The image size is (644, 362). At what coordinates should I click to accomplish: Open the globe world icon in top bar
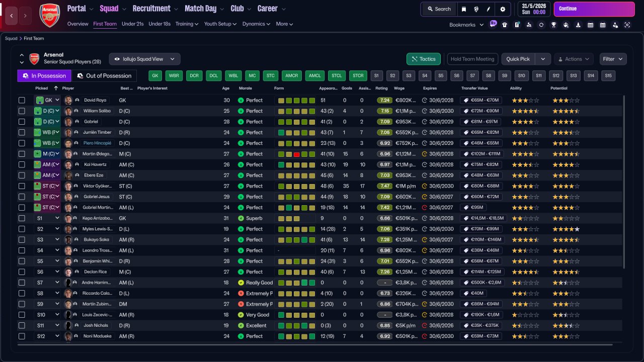click(476, 9)
